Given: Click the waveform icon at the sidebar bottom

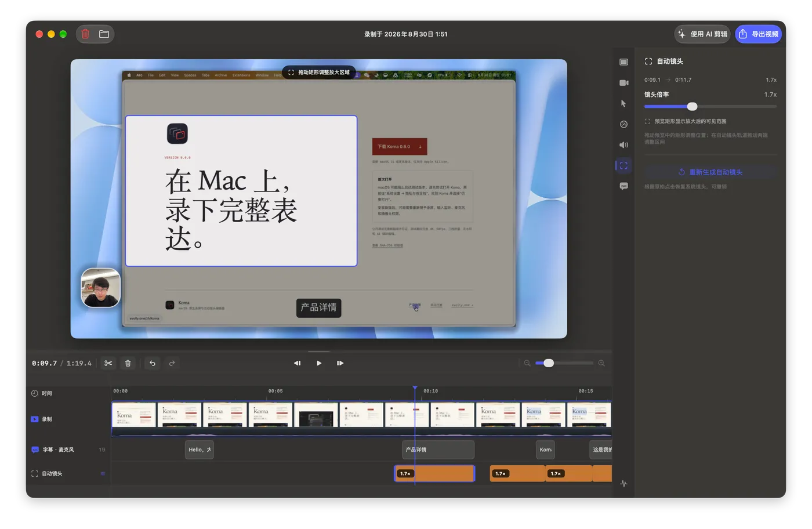Looking at the screenshot, I should 623,483.
